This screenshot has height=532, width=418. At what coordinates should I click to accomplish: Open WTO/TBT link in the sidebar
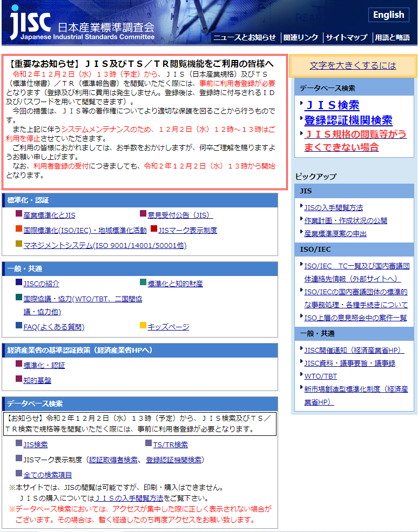321,376
